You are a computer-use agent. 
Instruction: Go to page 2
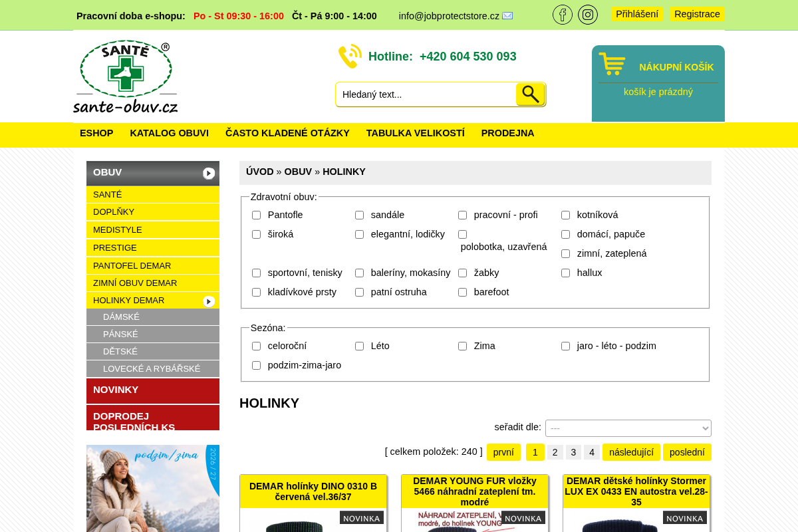coord(555,452)
